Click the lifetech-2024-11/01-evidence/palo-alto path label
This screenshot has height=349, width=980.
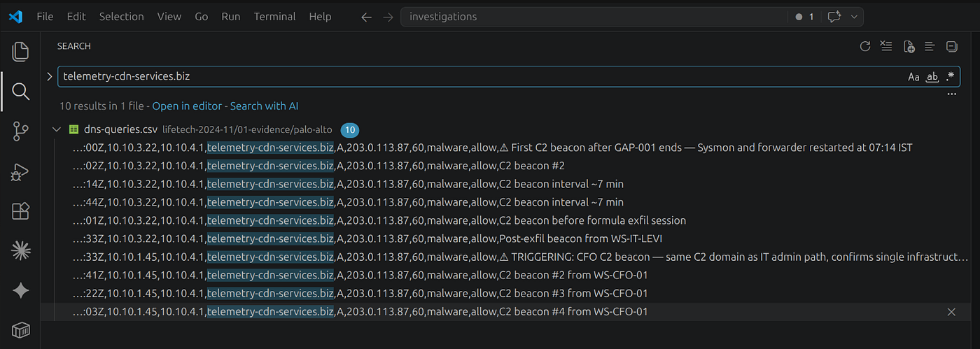point(247,130)
